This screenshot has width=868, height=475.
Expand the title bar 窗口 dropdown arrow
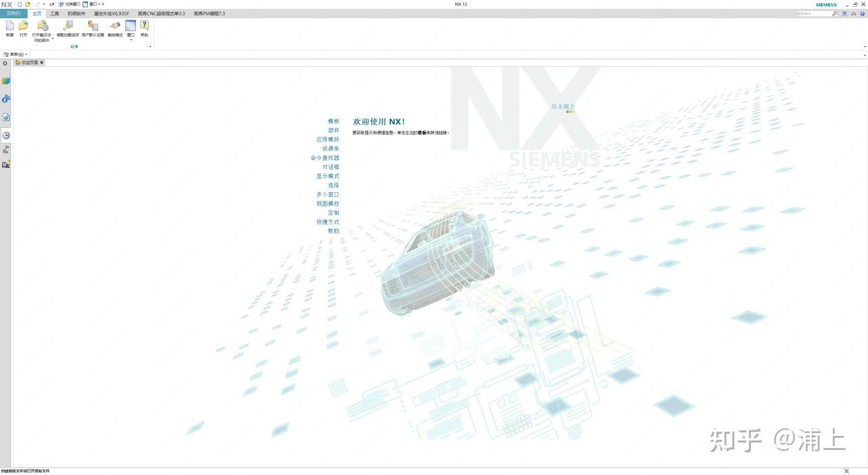coord(99,4)
